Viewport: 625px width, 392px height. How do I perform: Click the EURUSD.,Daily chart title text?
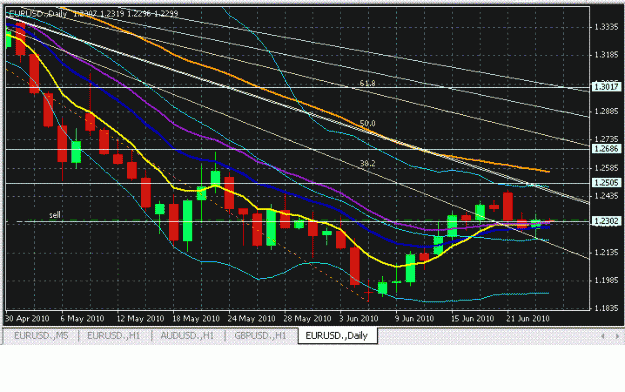[x=38, y=14]
